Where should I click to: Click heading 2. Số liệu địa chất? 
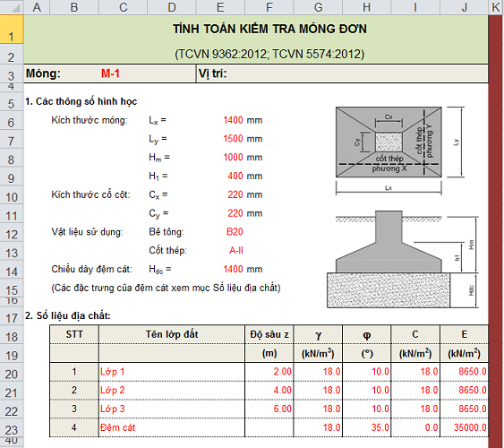(x=67, y=315)
